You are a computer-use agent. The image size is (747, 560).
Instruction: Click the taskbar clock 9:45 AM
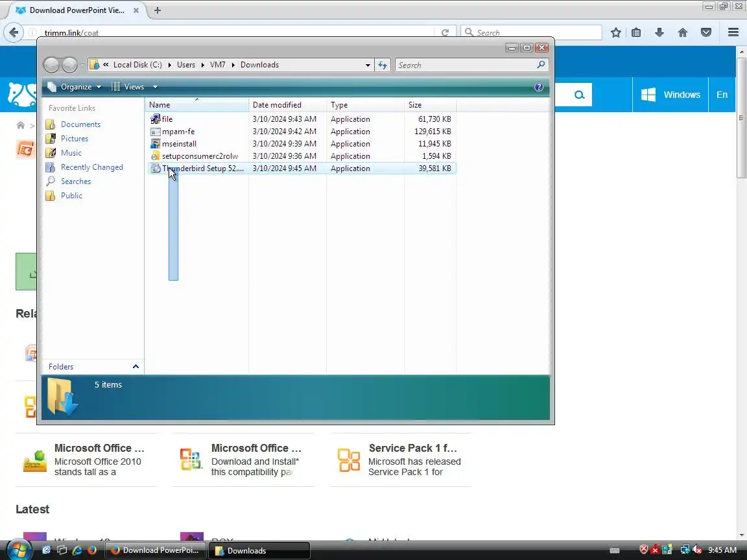click(x=722, y=550)
